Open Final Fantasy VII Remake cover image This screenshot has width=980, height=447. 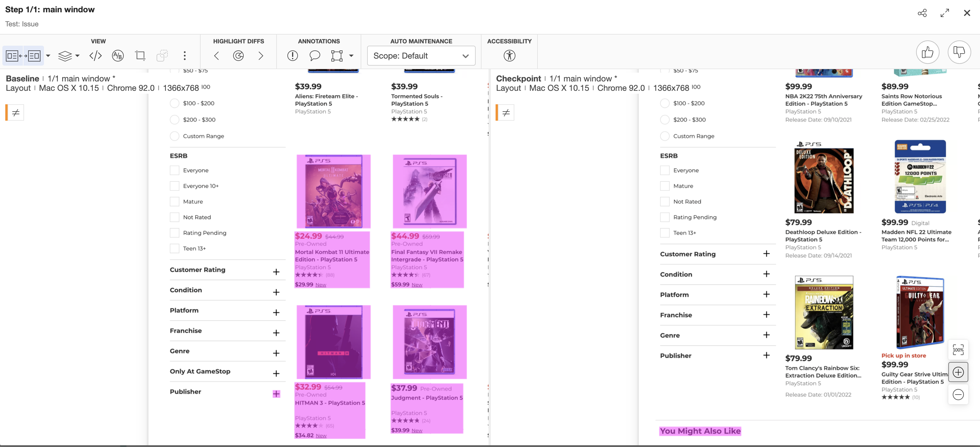[430, 192]
